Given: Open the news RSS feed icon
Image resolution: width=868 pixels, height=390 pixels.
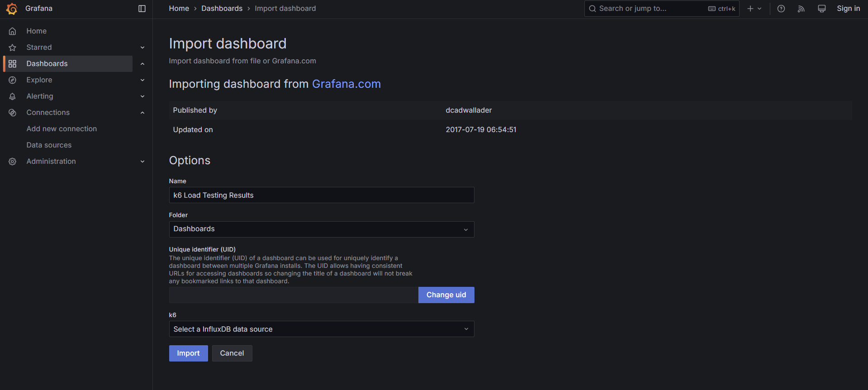Looking at the screenshot, I should coord(801,9).
